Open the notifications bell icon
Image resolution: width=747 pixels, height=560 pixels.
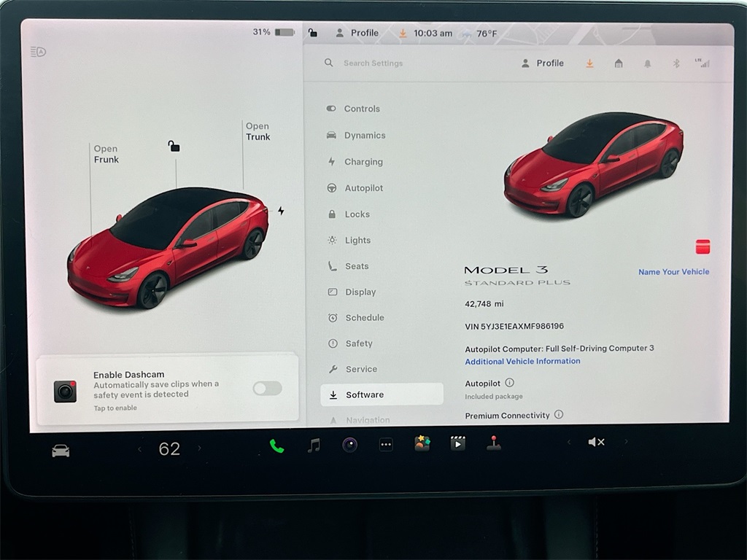[647, 63]
